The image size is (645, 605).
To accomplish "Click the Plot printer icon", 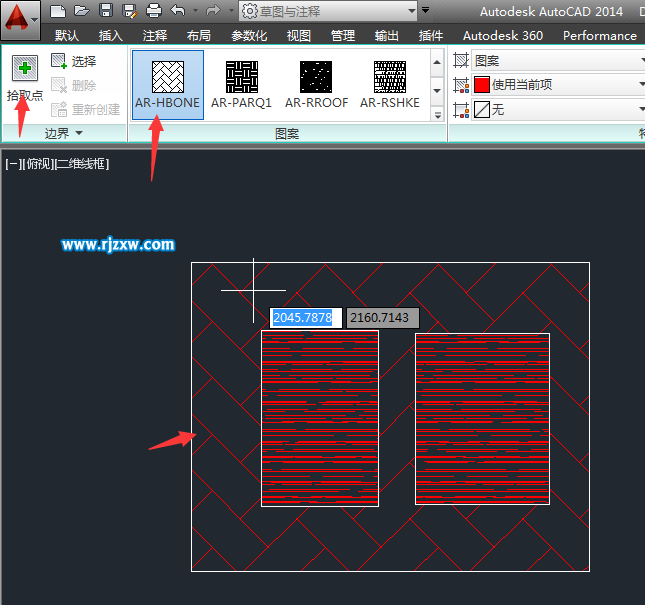I will pos(153,11).
